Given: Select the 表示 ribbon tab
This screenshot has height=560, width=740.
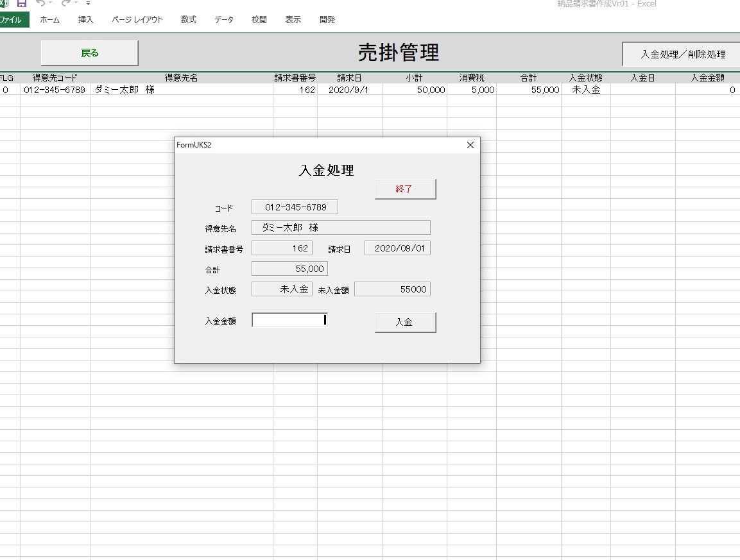Looking at the screenshot, I should click(293, 20).
